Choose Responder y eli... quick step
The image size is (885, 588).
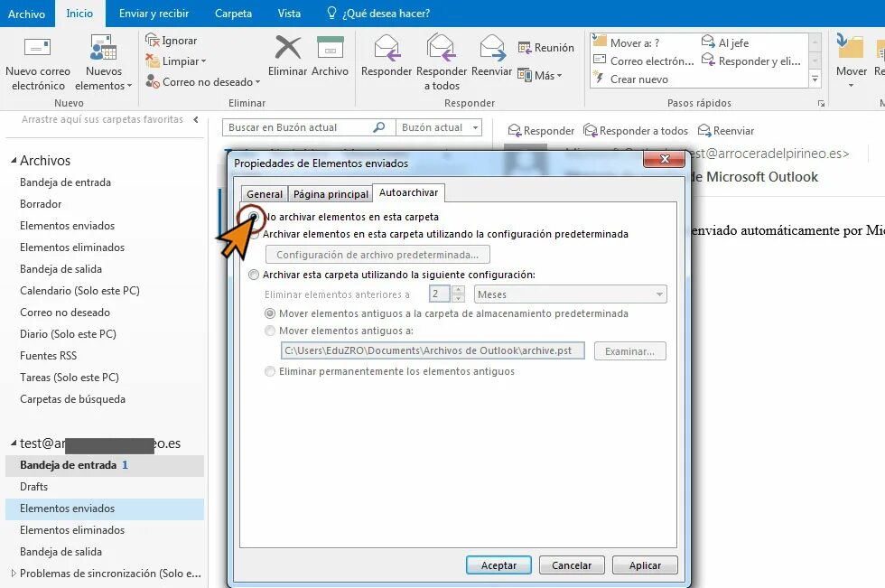point(750,61)
